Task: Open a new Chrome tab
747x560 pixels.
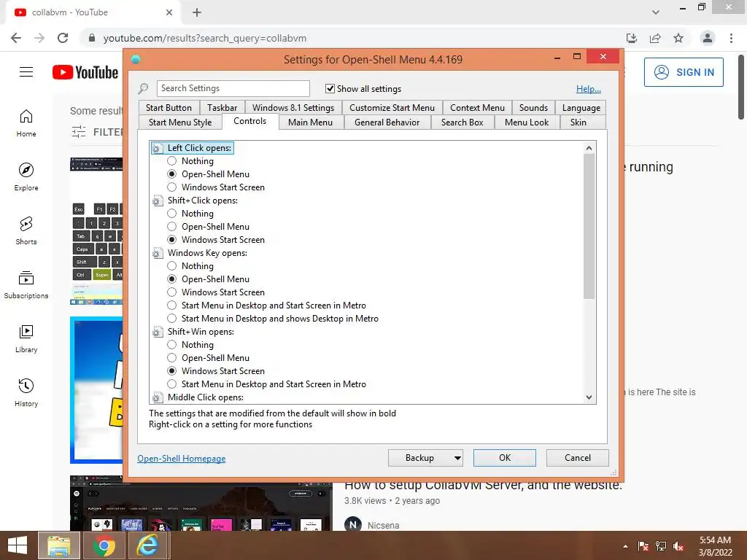Action: point(197,12)
